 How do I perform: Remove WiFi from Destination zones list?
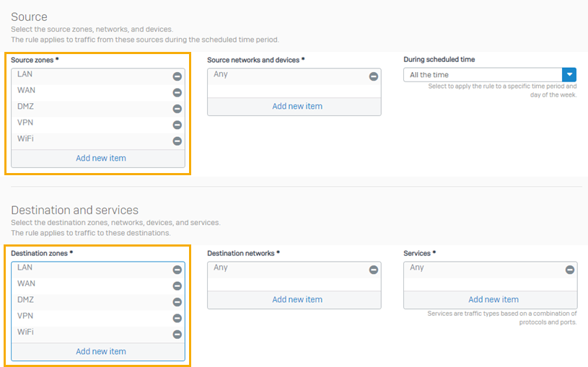[177, 335]
